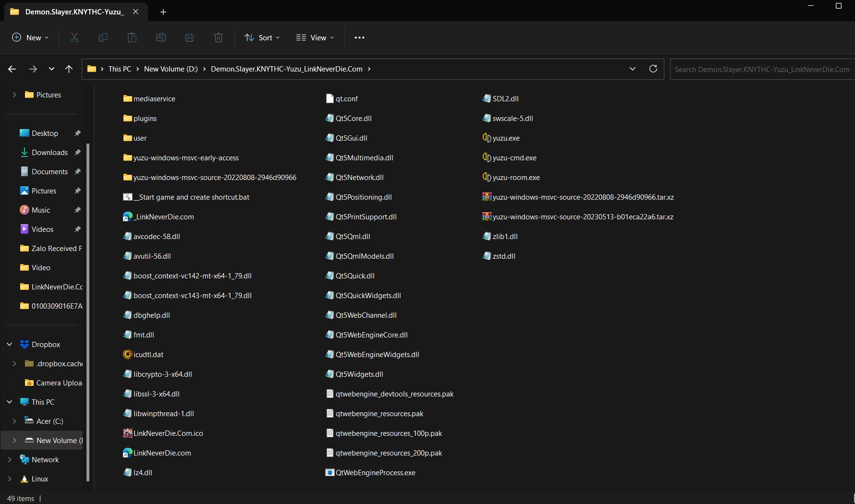Click the Share icon in toolbar
855x504 pixels.
pos(190,37)
